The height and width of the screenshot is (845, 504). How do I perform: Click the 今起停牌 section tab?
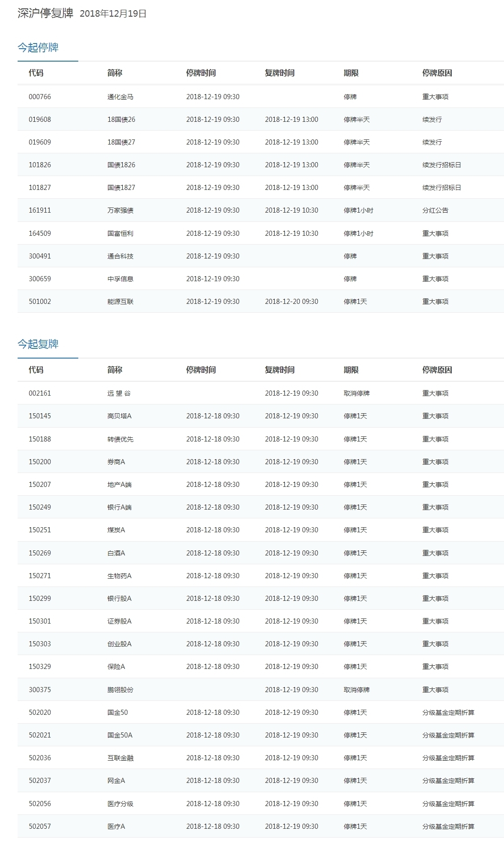[38, 48]
